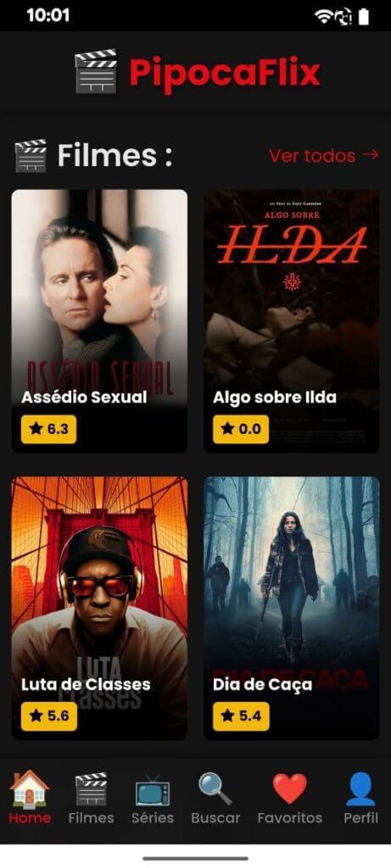
Task: Select the Luta de Classes poster
Action: [x=100, y=608]
